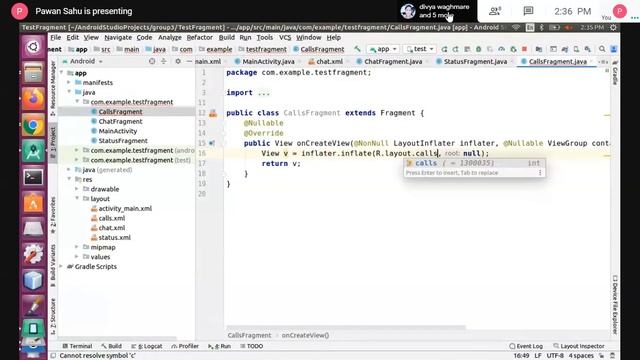640x360 pixels.
Task: Toggle the TODO tool window
Action: click(x=251, y=346)
